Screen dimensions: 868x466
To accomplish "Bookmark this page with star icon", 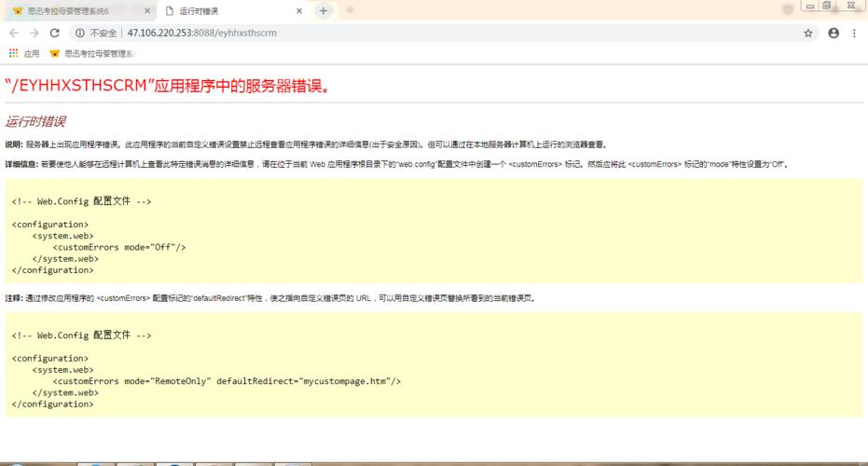I will (x=808, y=34).
